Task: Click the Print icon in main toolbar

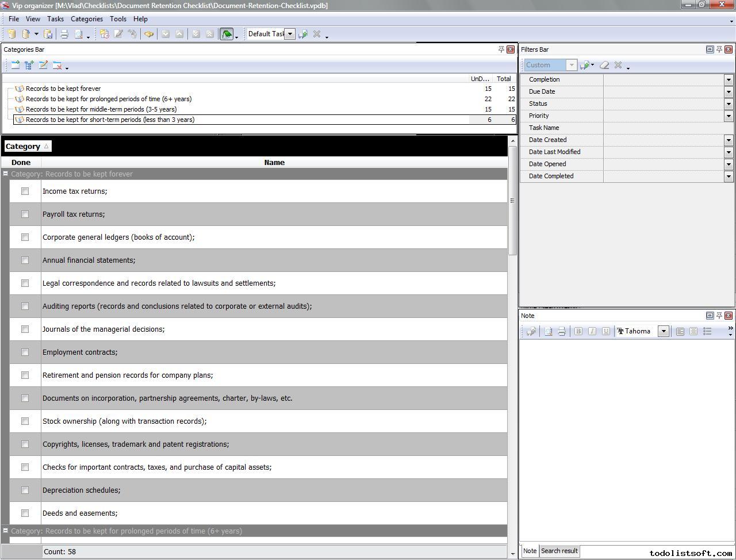Action: click(64, 34)
